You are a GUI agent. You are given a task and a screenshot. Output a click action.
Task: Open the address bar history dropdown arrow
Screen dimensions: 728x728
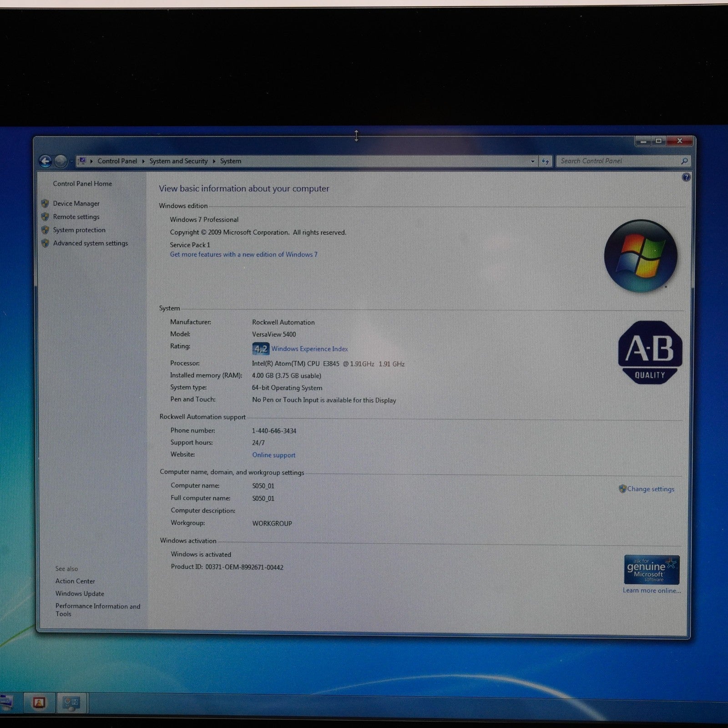(x=533, y=162)
